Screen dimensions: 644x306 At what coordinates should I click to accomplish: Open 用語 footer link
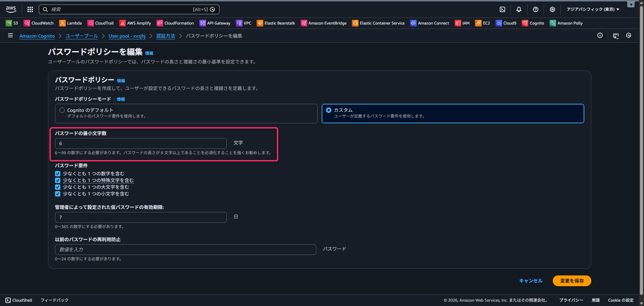click(x=595, y=300)
